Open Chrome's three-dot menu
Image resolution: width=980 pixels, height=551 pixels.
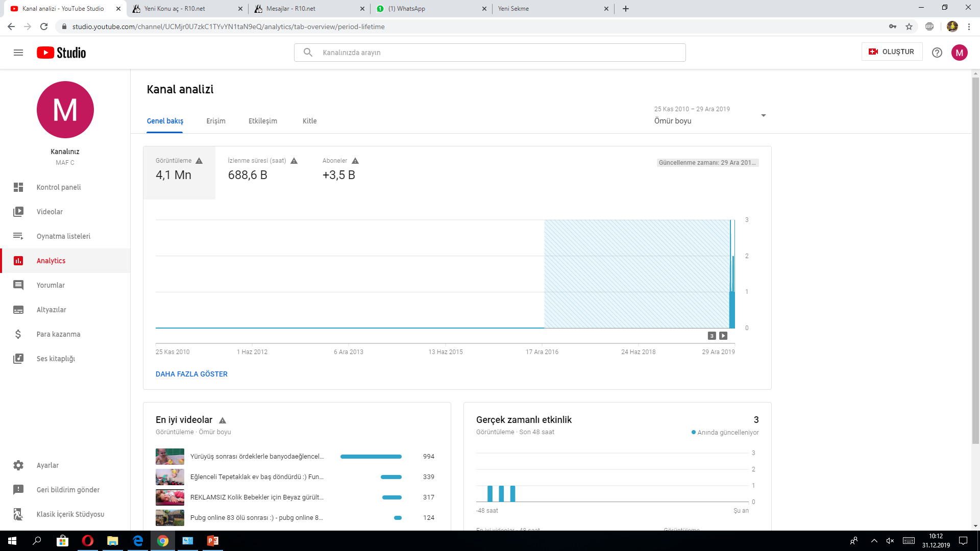969,27
